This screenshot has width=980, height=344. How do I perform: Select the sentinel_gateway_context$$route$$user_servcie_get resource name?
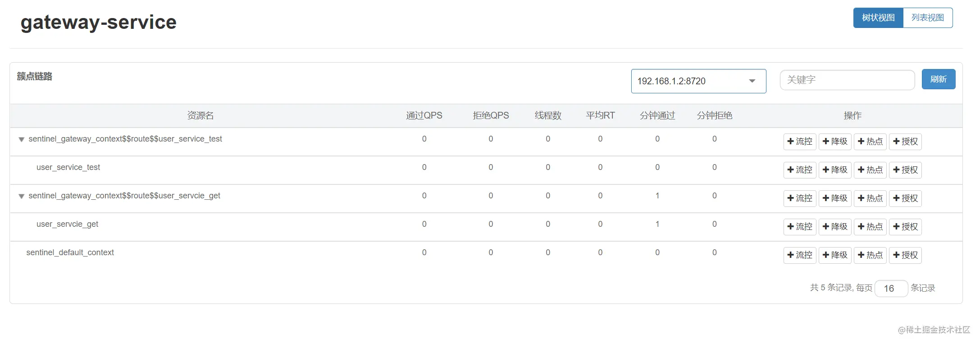124,196
